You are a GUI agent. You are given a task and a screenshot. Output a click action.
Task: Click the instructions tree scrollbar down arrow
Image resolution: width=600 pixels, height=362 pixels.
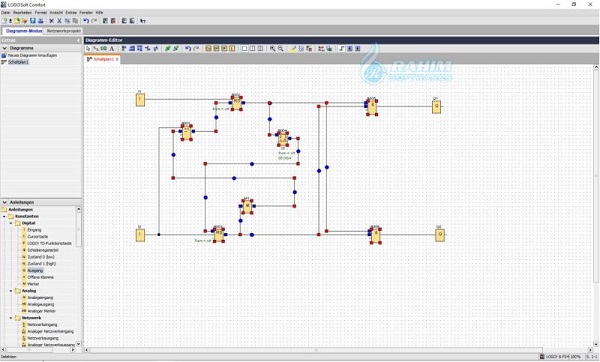78,344
